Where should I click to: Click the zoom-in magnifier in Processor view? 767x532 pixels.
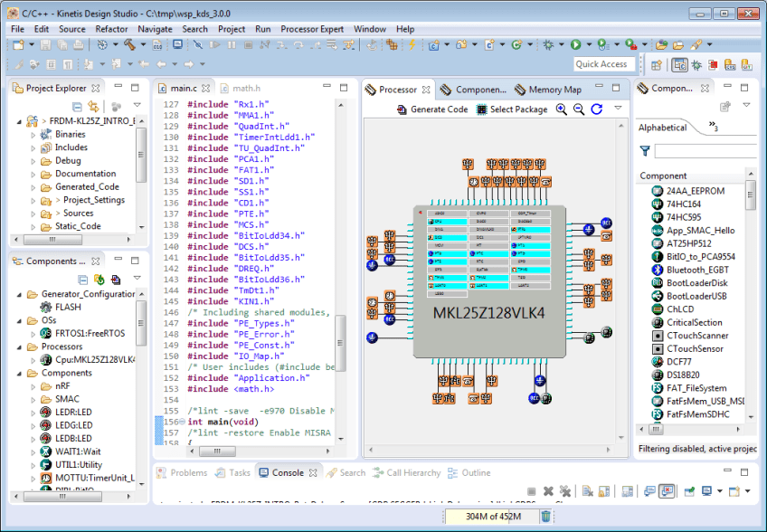561,109
